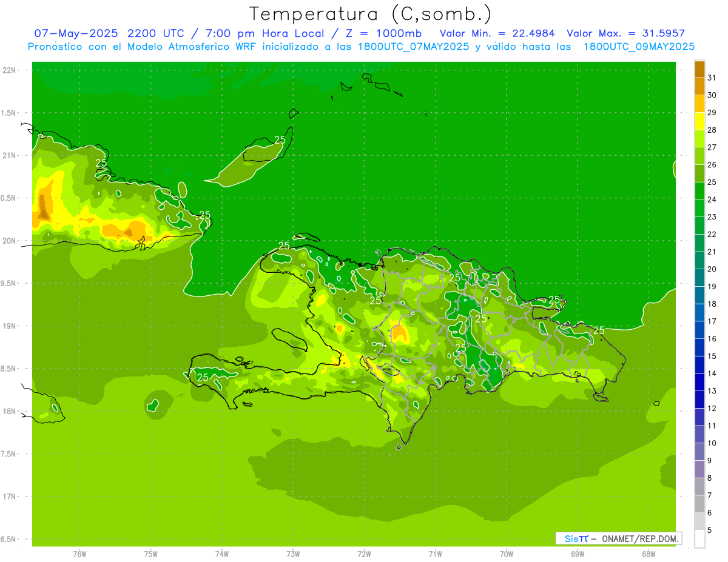
Task: Click the 'Temperatura (C,somb.)' map title
Action: coord(370,14)
